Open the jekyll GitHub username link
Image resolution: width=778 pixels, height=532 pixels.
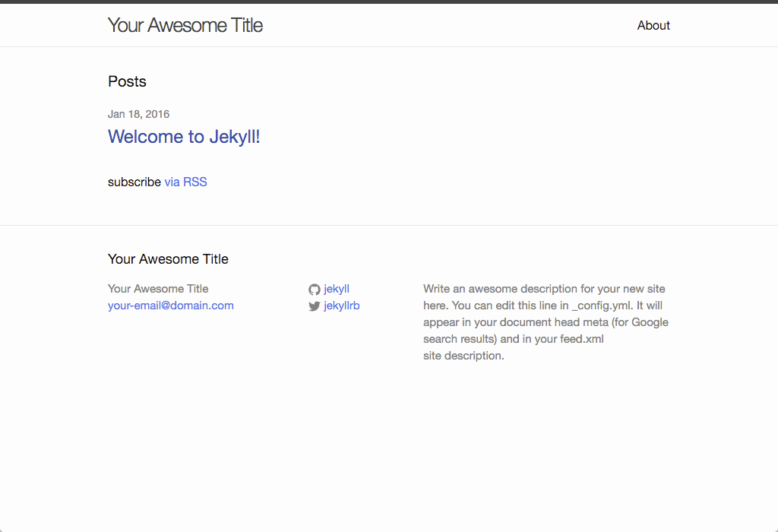pos(337,289)
